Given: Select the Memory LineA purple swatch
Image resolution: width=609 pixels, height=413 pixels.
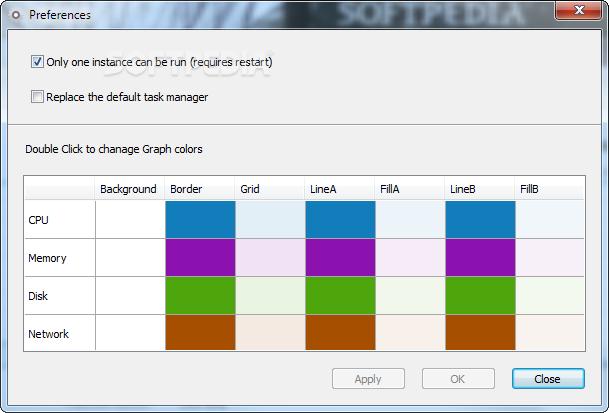Looking at the screenshot, I should (340, 258).
